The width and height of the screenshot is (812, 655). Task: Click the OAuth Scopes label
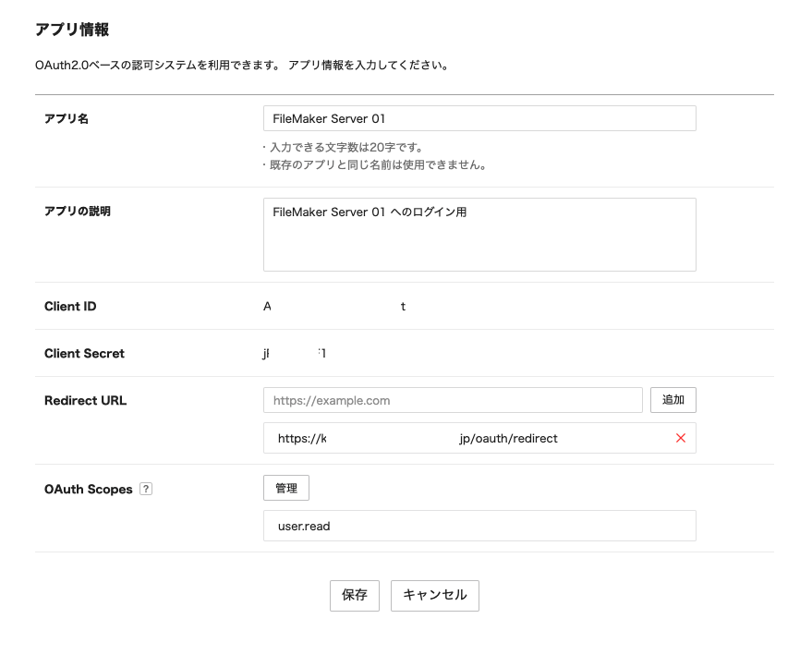point(89,490)
